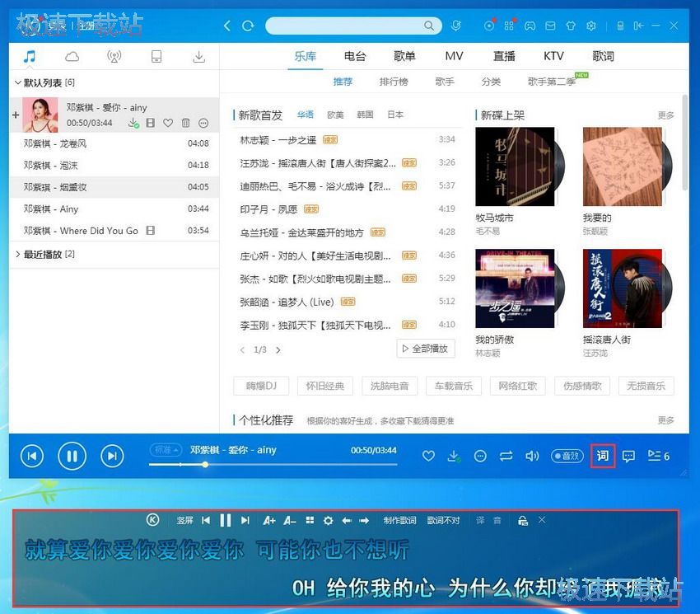This screenshot has height=614, width=700.
Task: Decrease lyrics font size with A-
Action: (x=290, y=521)
